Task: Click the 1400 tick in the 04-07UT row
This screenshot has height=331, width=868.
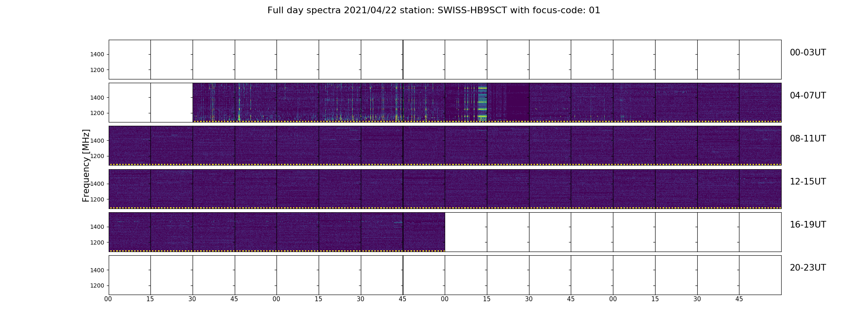Action: (97, 98)
